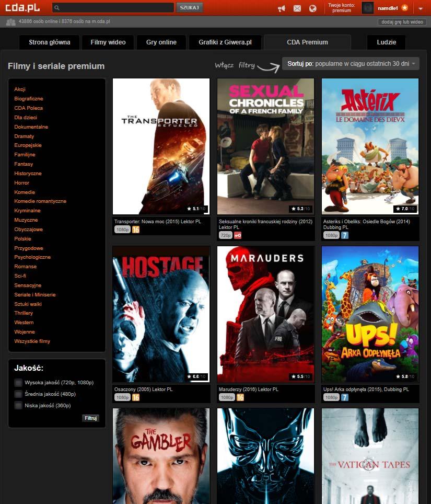Click the Filtruj button
The height and width of the screenshot is (504, 431).
(x=90, y=418)
